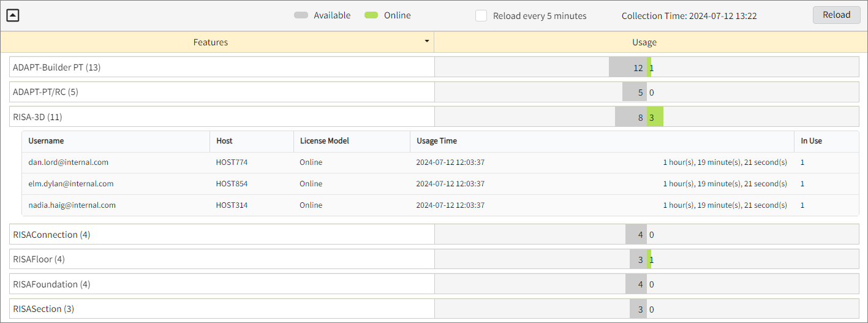The width and height of the screenshot is (868, 323).
Task: Enable the Reload every 5 minutes checkbox
Action: [481, 16]
